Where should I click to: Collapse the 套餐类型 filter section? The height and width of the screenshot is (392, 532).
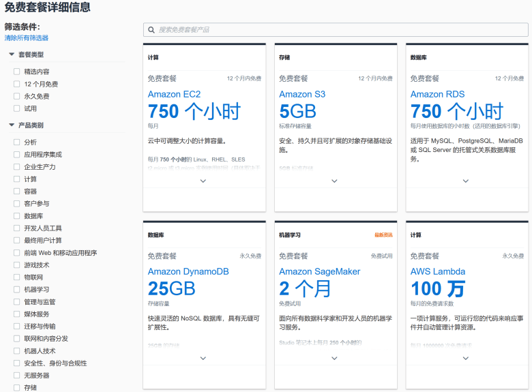tap(12, 55)
